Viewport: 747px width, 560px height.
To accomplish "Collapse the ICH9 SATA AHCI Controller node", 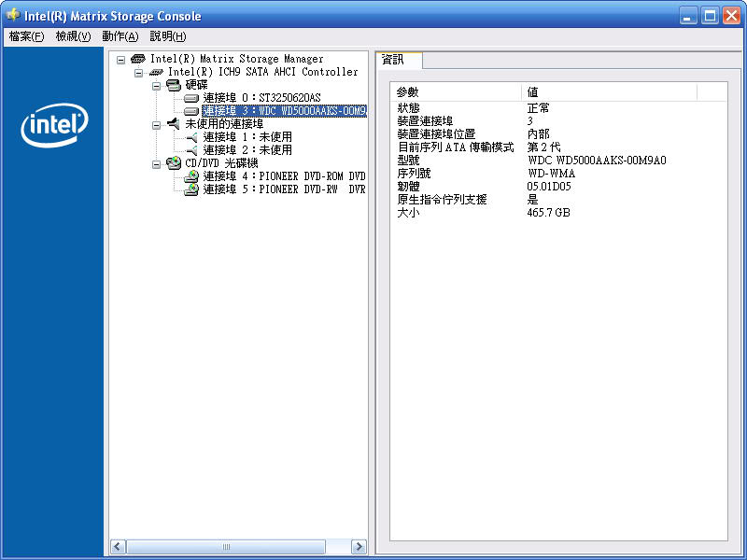I will tap(138, 73).
